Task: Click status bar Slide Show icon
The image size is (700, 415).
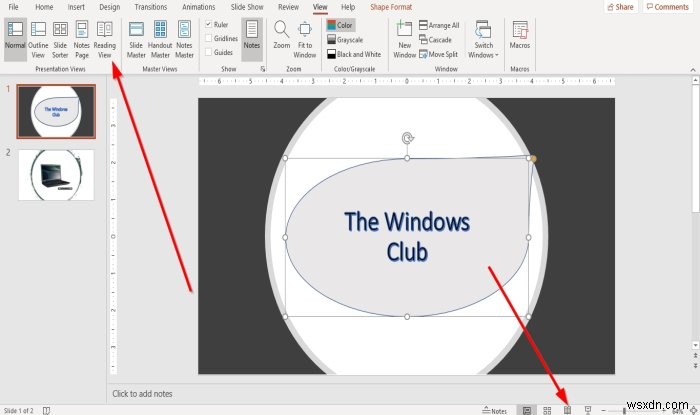Action: pyautogui.click(x=588, y=410)
